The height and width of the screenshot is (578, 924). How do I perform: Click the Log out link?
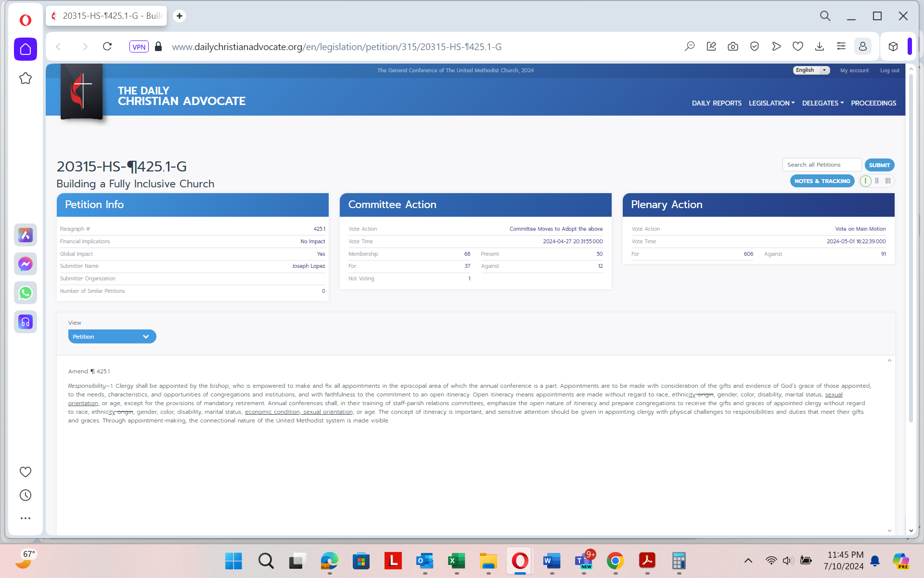pyautogui.click(x=889, y=70)
